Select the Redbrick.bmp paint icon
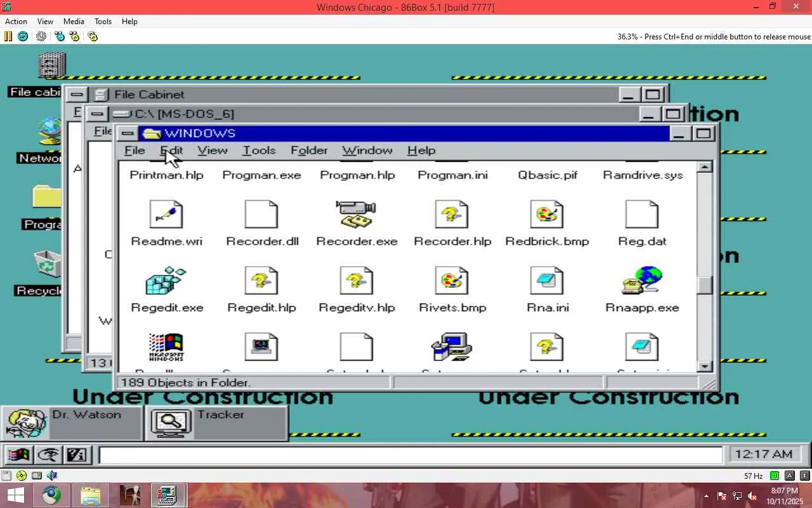 pos(547,215)
